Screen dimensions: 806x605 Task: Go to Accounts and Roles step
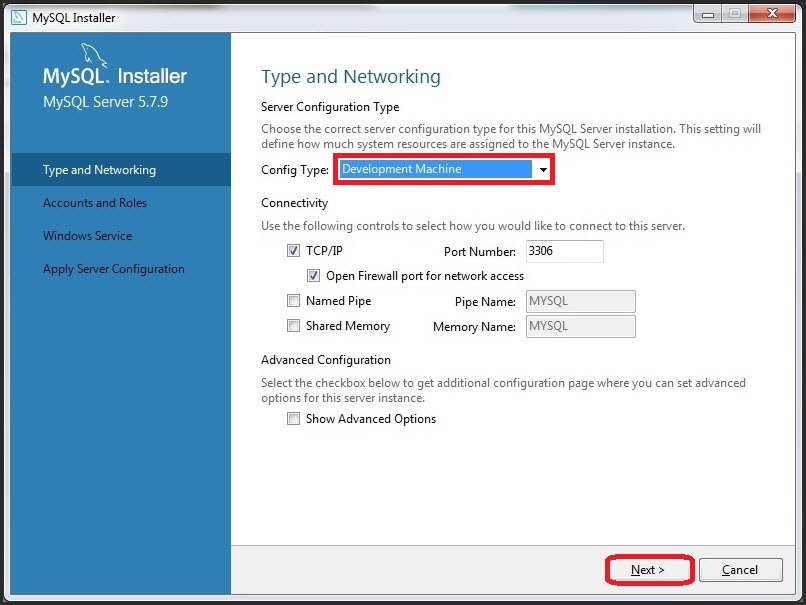[95, 203]
